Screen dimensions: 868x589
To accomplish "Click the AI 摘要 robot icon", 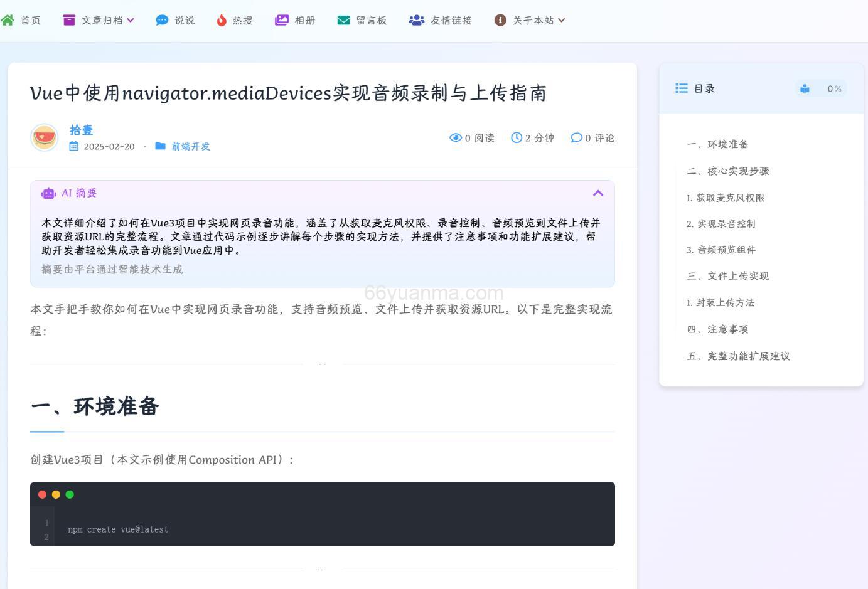I will [x=49, y=193].
